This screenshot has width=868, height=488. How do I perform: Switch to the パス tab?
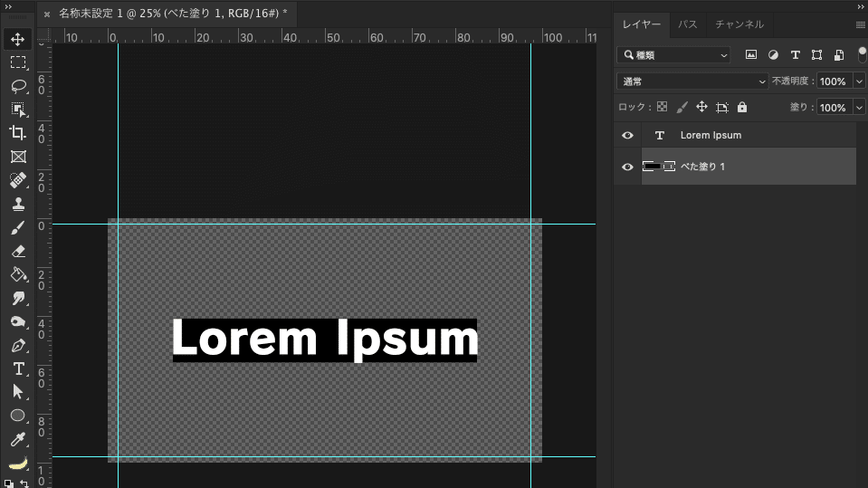coord(688,24)
